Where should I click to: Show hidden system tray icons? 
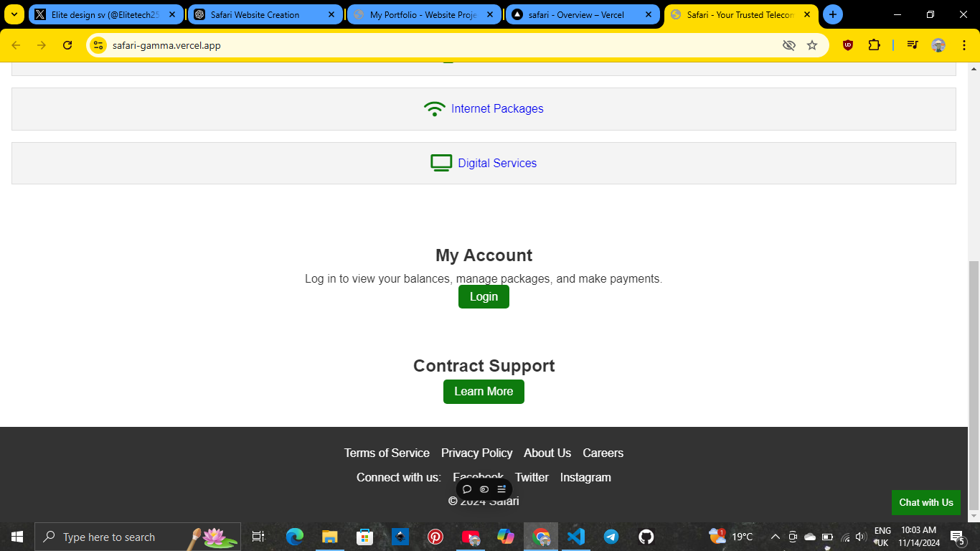coord(775,537)
